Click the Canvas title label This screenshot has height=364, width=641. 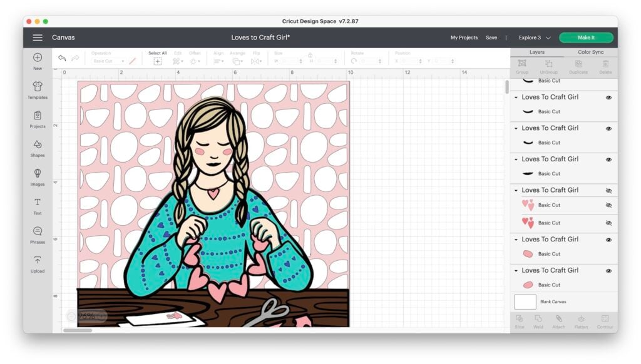(63, 38)
